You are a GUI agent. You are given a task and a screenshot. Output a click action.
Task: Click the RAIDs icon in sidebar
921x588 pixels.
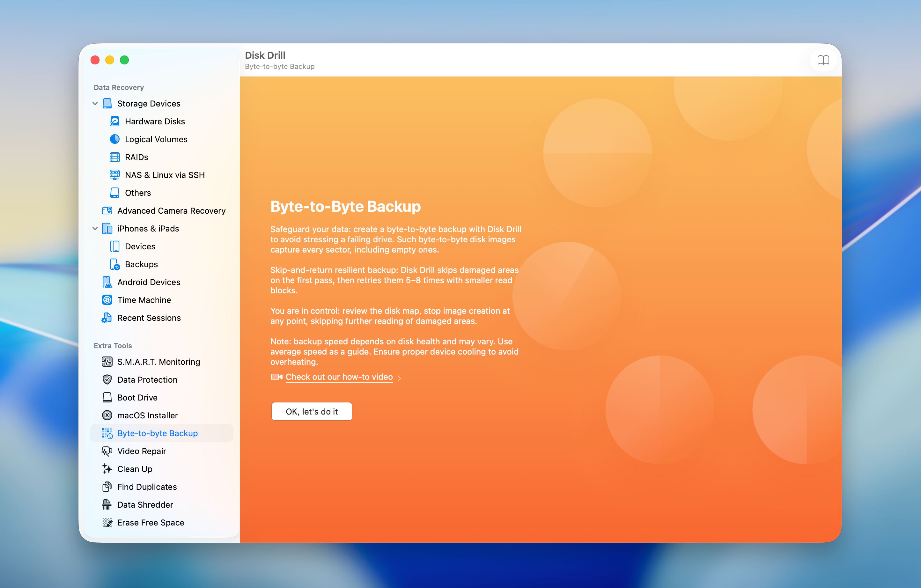pos(115,157)
